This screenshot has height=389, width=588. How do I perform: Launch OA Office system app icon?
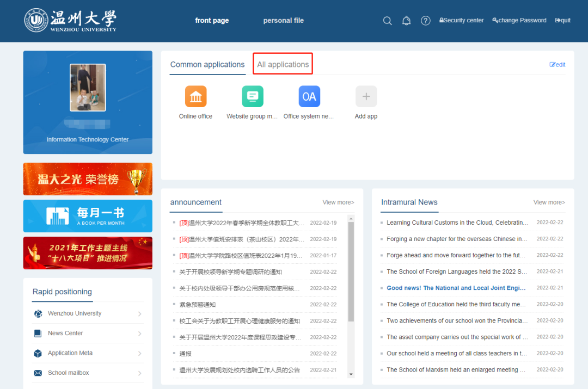tap(309, 96)
